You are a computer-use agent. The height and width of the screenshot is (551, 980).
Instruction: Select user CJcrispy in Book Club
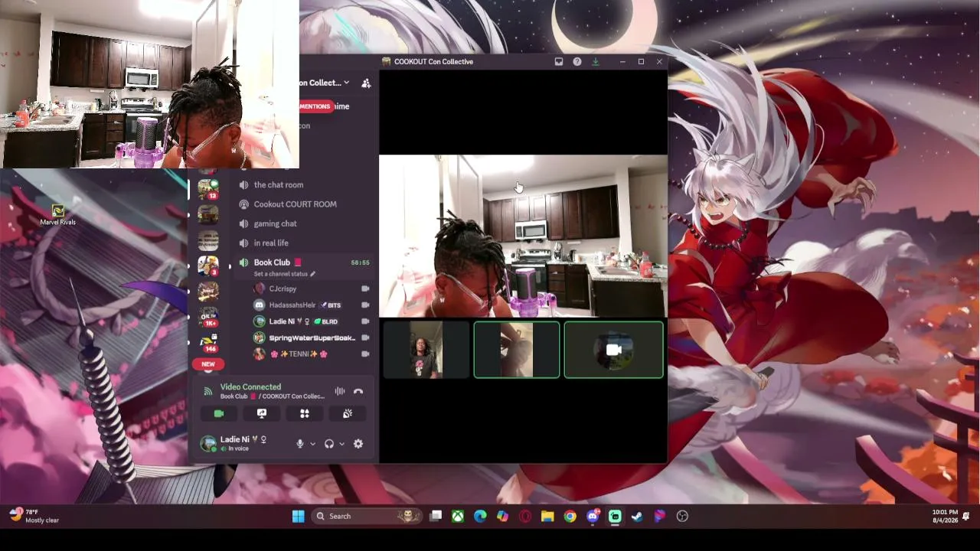[x=283, y=289]
